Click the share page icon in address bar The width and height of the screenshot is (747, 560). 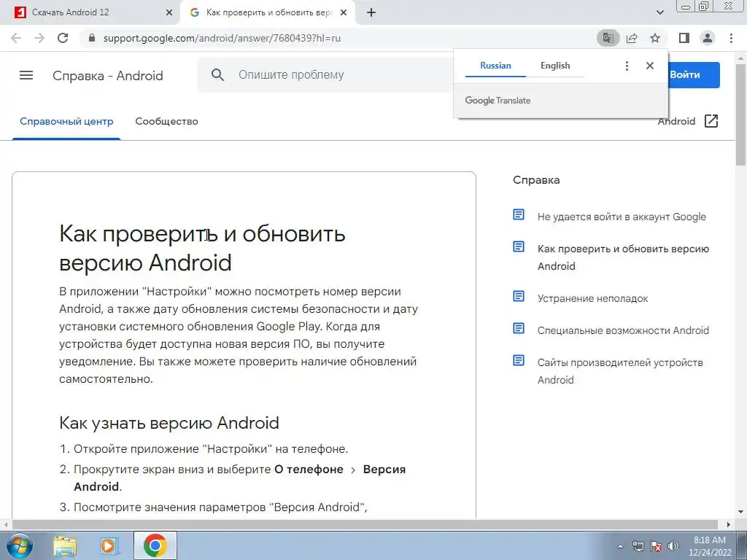click(632, 38)
